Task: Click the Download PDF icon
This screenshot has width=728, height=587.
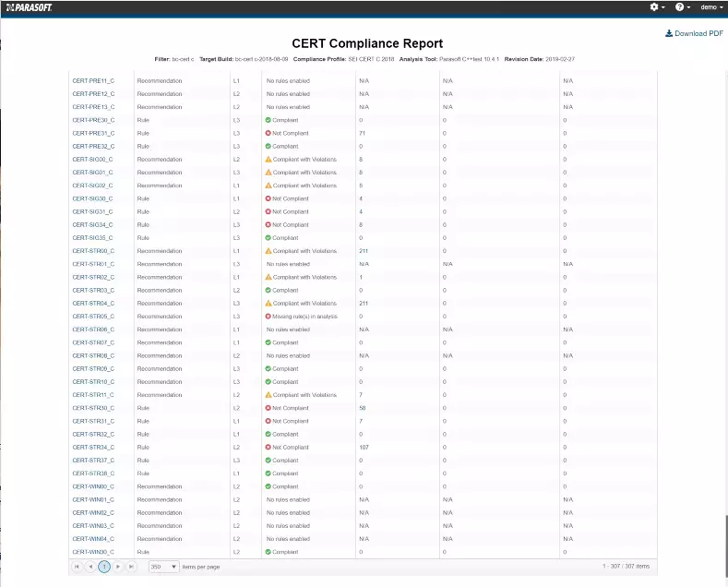Action: [669, 33]
